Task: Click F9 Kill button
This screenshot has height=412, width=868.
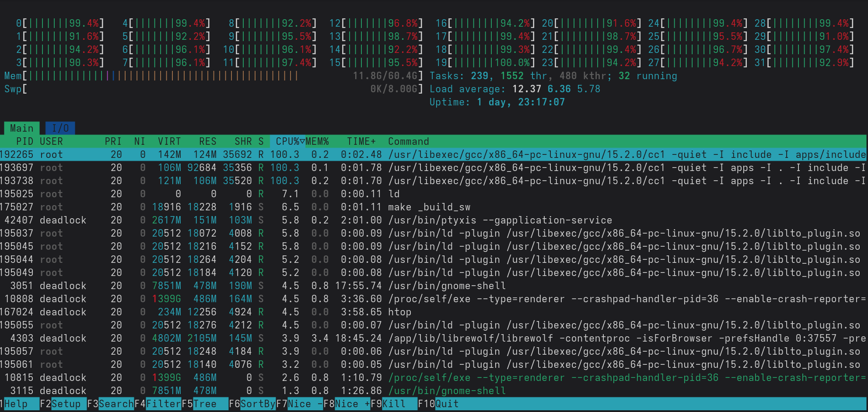Action: [394, 404]
